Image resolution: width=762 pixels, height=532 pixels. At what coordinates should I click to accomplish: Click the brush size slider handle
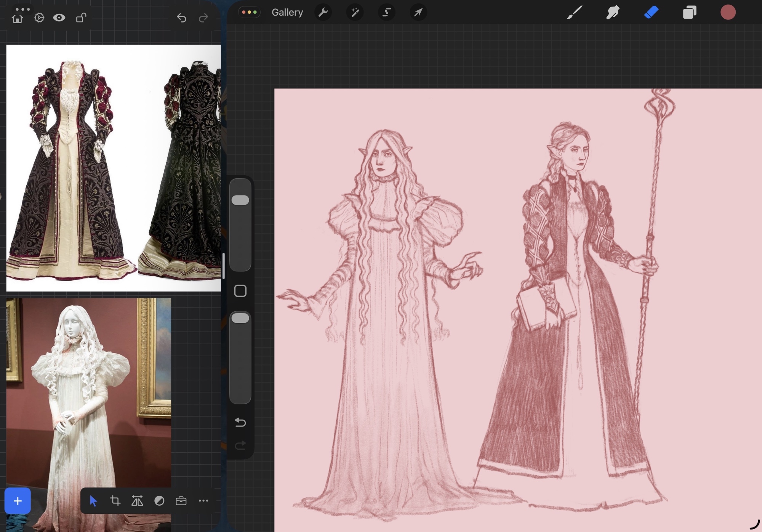point(240,200)
